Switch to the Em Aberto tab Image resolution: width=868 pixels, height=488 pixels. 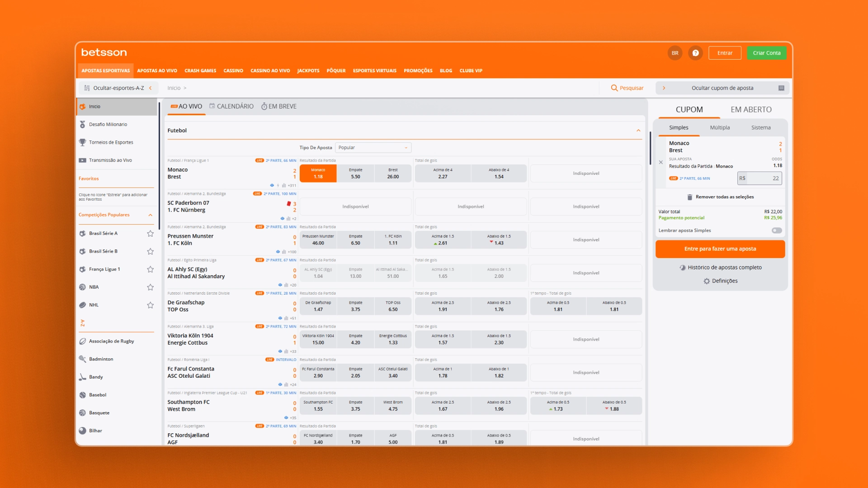[x=751, y=110]
